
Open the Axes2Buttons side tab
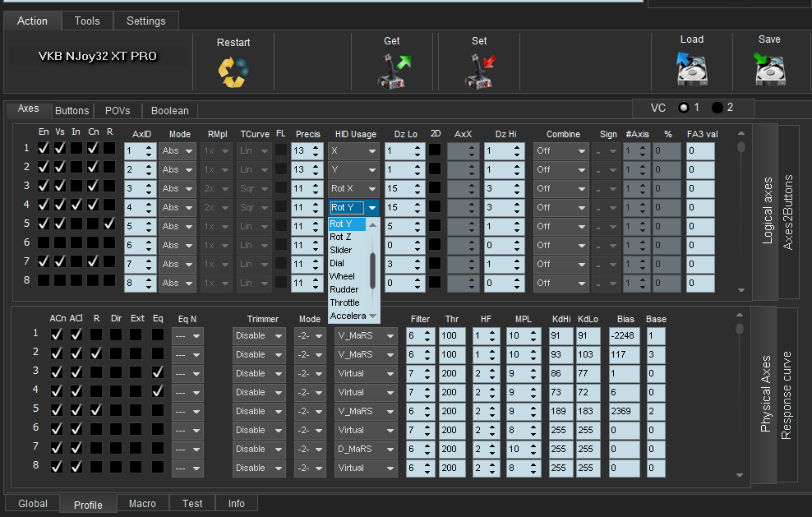coord(787,212)
